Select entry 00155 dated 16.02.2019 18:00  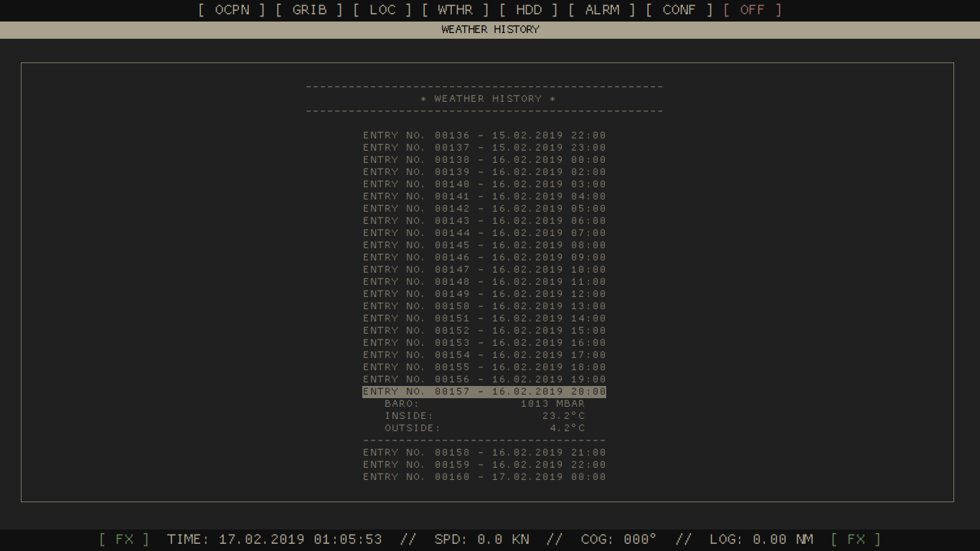pyautogui.click(x=484, y=367)
